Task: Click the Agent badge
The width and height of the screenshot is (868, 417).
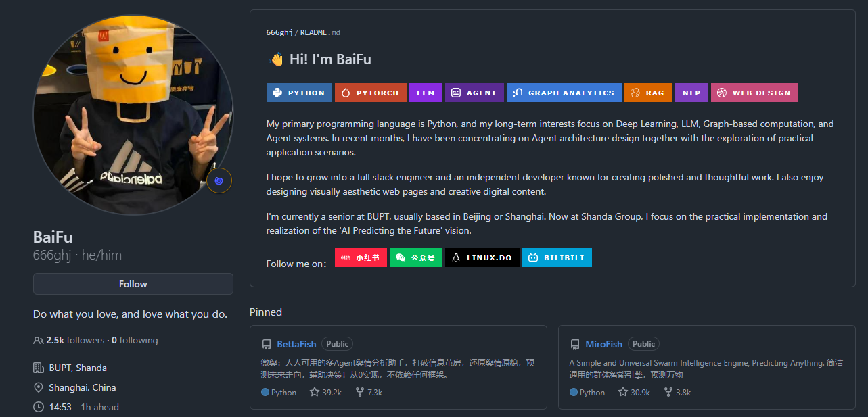Action: pyautogui.click(x=474, y=93)
